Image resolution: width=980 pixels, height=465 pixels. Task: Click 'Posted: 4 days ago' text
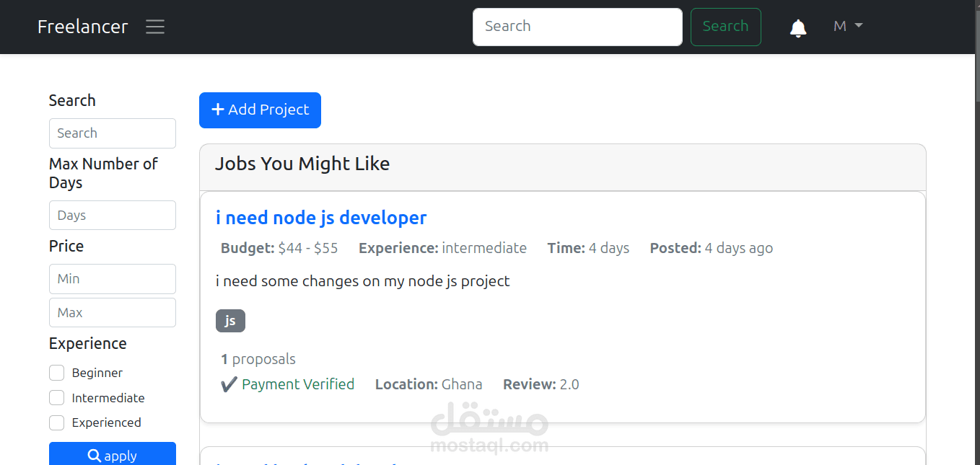pyautogui.click(x=712, y=248)
